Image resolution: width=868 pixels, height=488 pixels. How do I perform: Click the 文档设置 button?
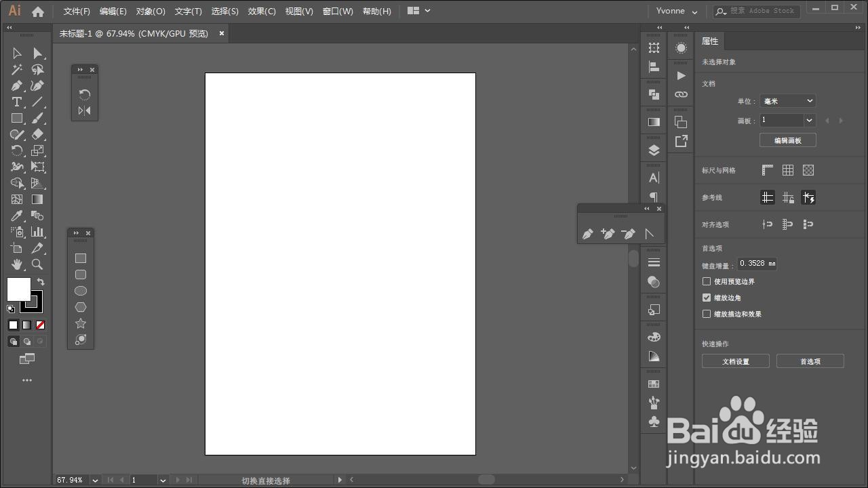pos(735,361)
